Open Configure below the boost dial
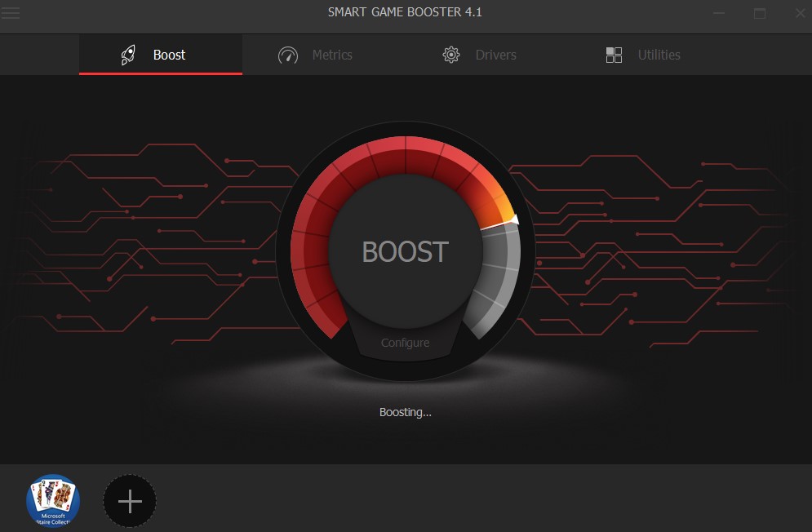Image resolution: width=812 pixels, height=532 pixels. (405, 343)
